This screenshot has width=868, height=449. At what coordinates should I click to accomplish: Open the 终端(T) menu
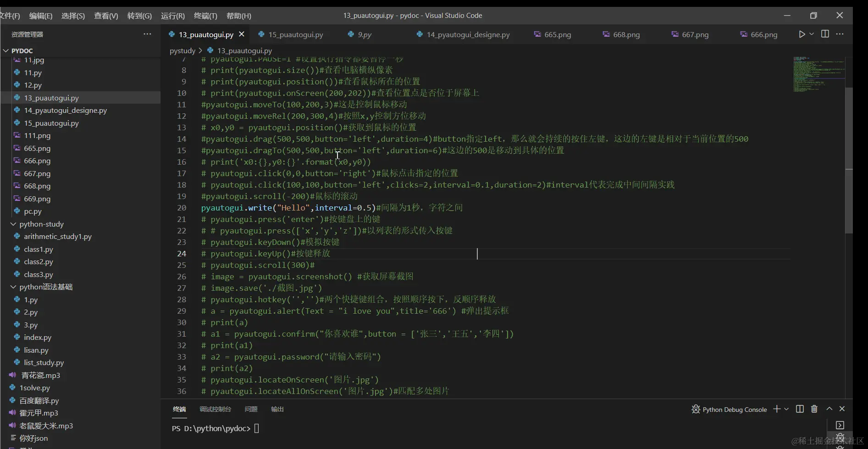[205, 16]
